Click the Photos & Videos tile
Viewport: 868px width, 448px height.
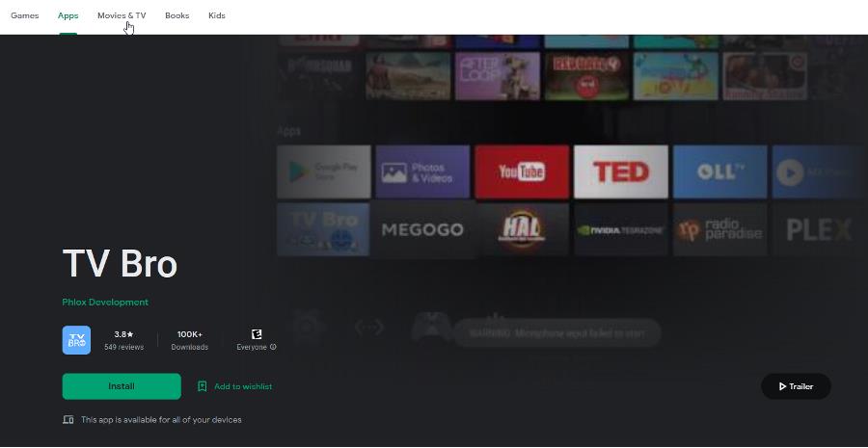tap(422, 171)
